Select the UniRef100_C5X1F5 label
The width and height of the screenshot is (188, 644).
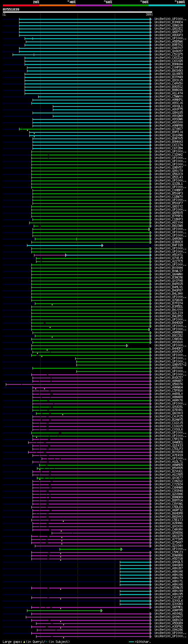pyautogui.click(x=169, y=54)
